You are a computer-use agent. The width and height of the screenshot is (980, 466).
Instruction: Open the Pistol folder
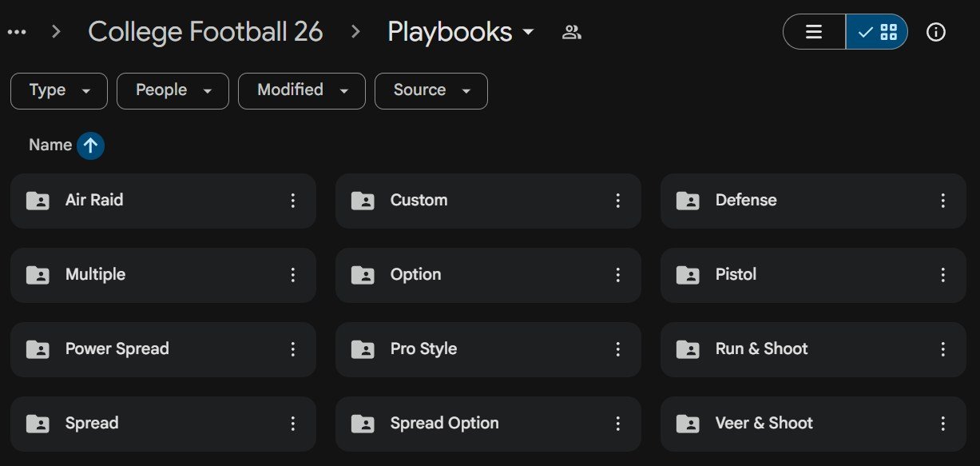(x=813, y=275)
